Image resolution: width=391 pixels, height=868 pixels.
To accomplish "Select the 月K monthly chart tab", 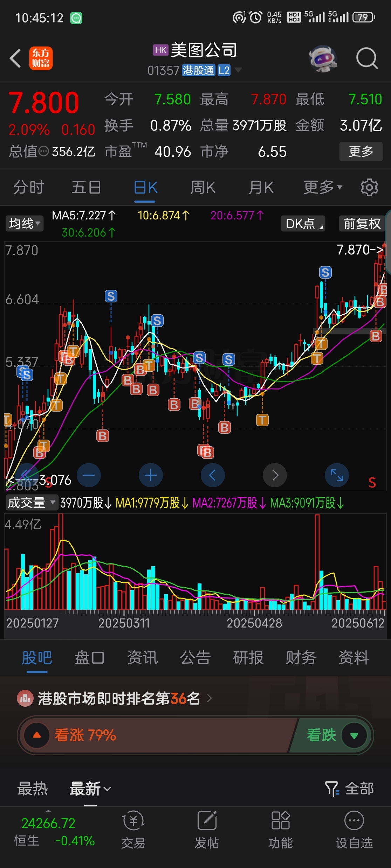I will [261, 187].
